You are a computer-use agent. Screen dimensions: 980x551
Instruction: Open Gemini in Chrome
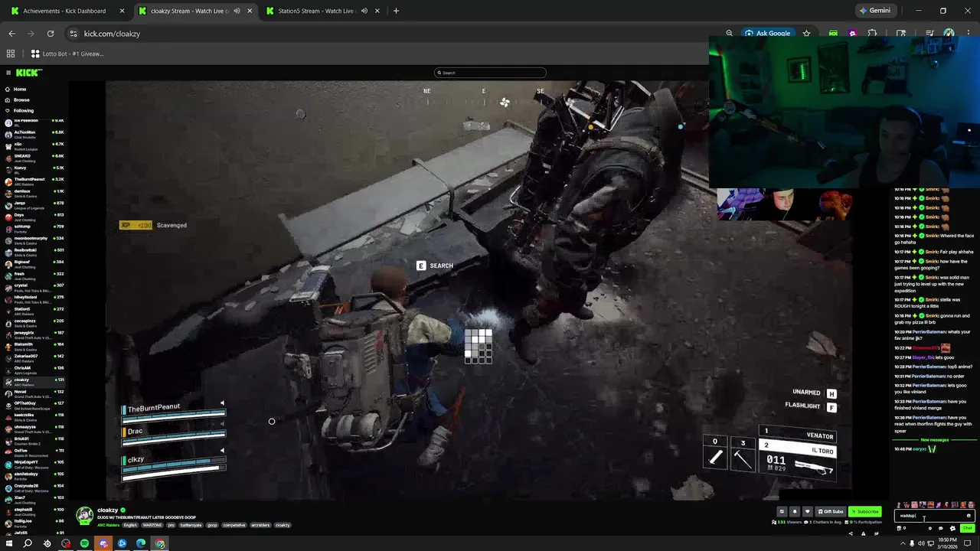tap(874, 11)
